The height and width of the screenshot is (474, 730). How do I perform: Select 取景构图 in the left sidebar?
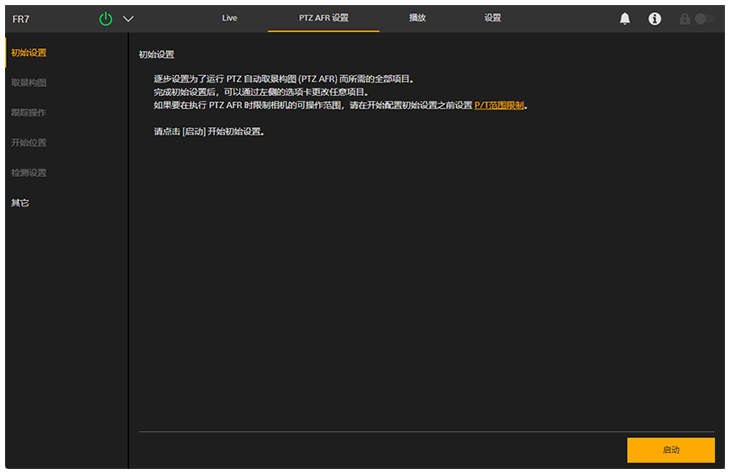point(28,82)
